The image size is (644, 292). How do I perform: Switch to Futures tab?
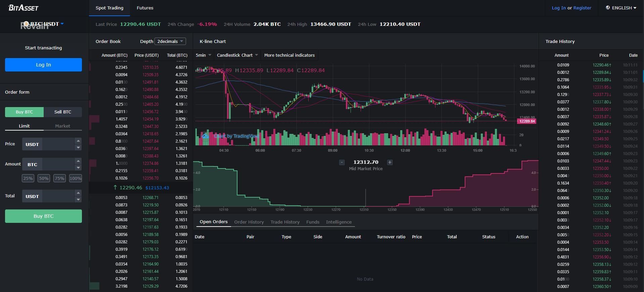pos(145,8)
